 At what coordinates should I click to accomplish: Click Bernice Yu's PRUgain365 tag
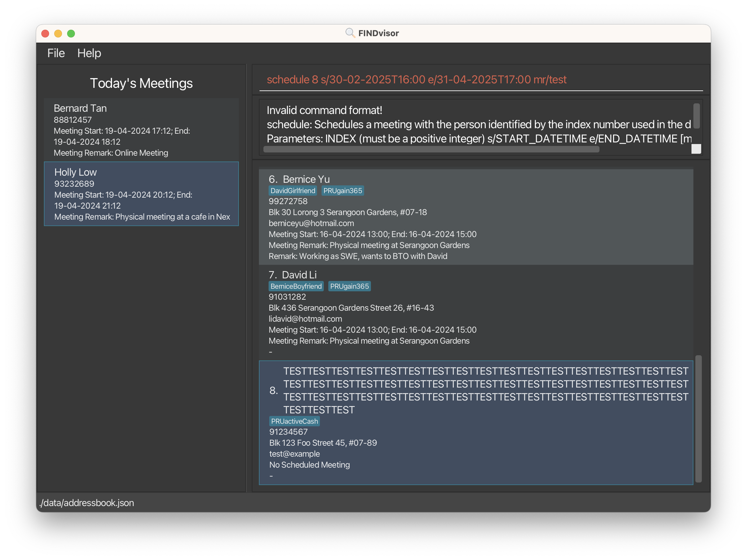pos(342,191)
